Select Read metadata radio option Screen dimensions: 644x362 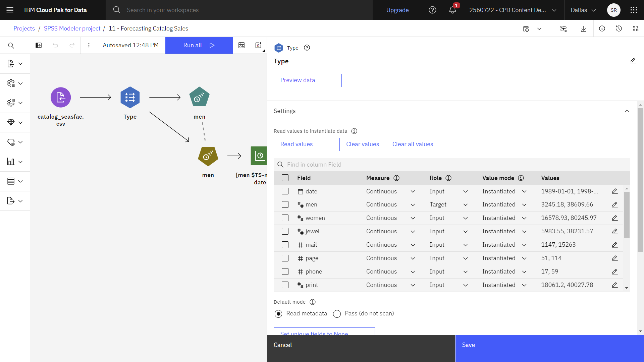click(278, 314)
